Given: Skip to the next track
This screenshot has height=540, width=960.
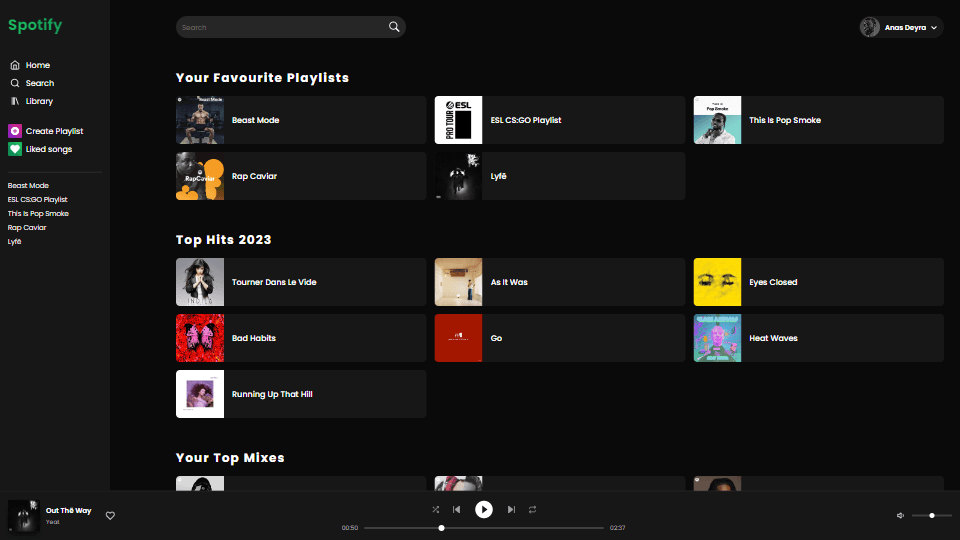Looking at the screenshot, I should coord(511,509).
